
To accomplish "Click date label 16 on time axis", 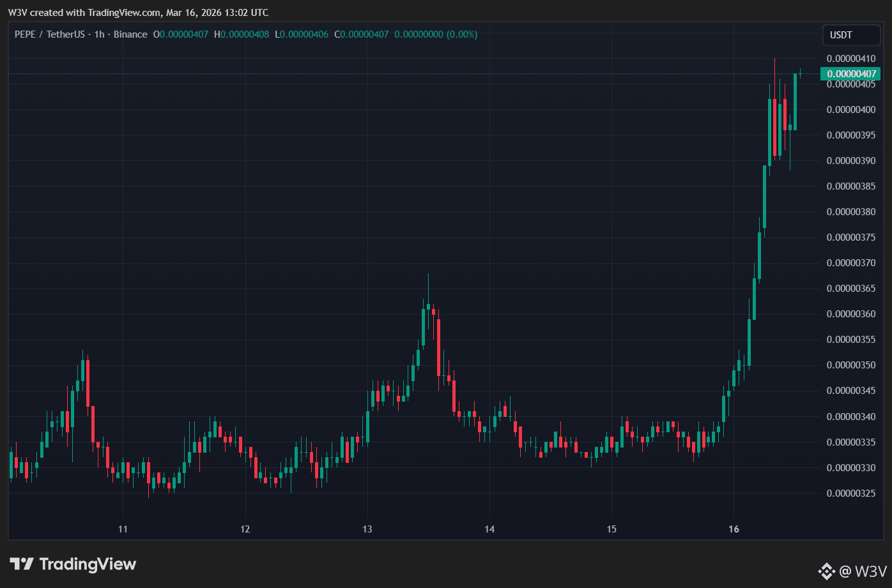I will 734,529.
